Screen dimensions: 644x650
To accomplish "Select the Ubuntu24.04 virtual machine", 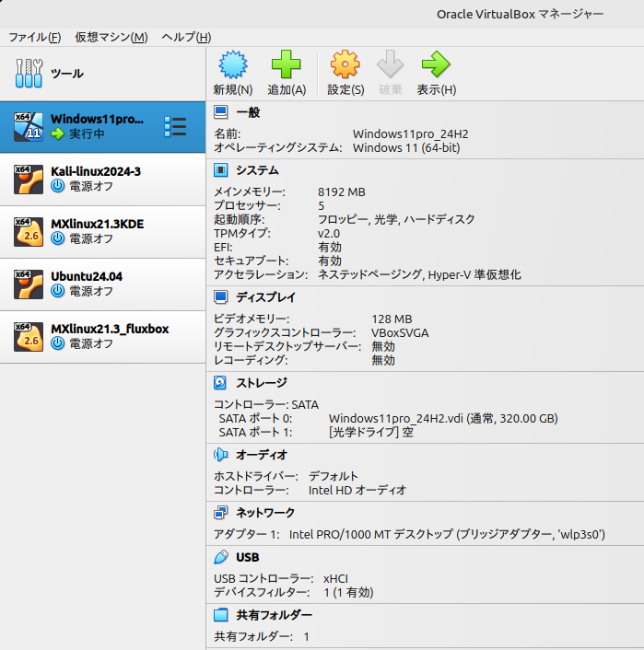I will 87,284.
